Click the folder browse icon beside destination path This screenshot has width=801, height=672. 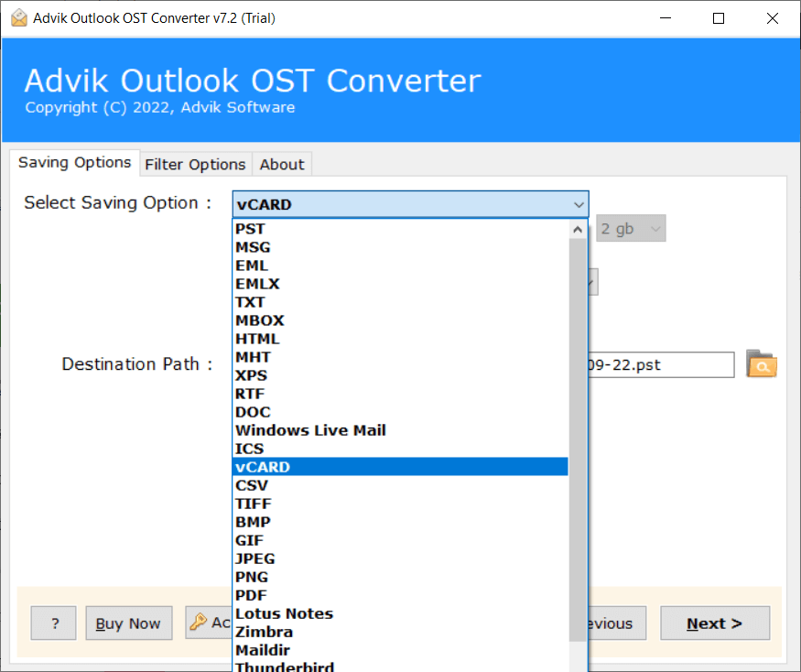click(x=761, y=363)
